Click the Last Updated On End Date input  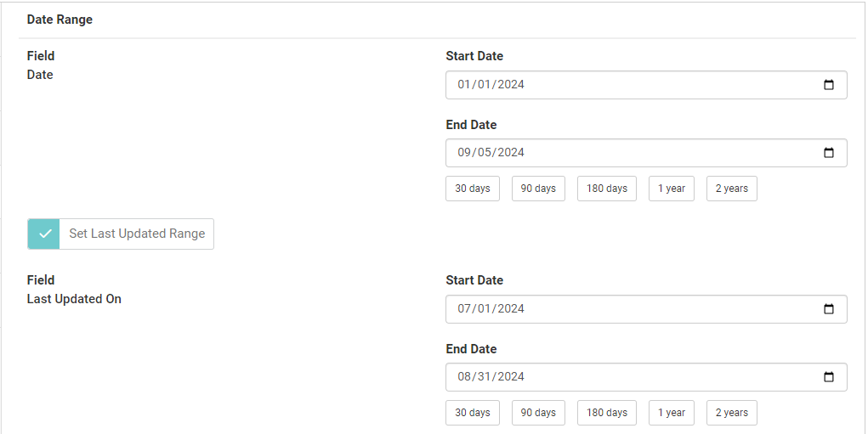point(629,377)
